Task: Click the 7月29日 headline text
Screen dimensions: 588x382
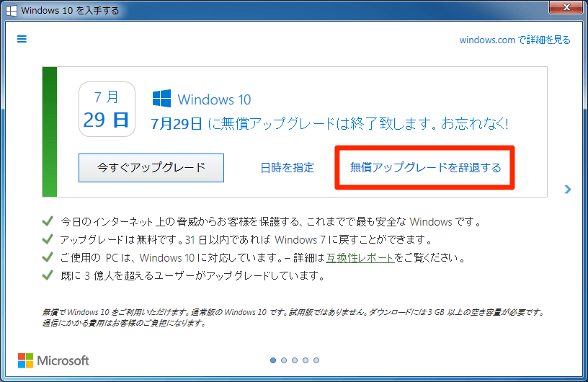Action: pos(329,123)
